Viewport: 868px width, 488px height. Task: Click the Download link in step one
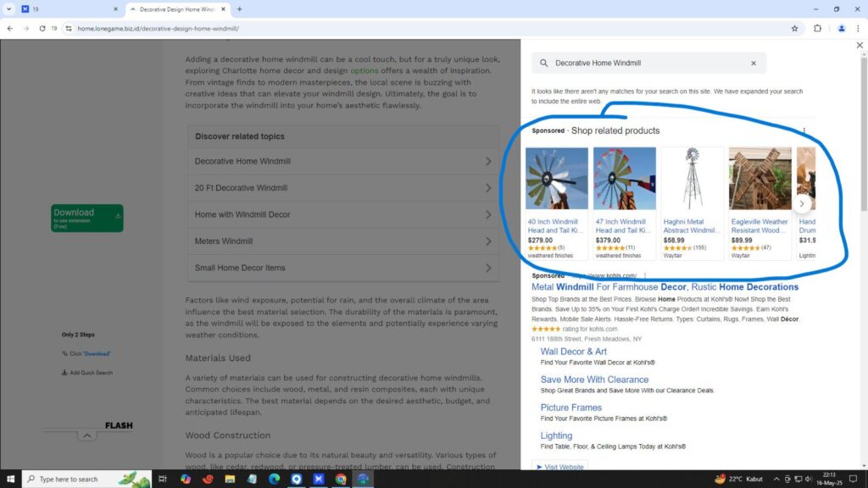click(97, 353)
